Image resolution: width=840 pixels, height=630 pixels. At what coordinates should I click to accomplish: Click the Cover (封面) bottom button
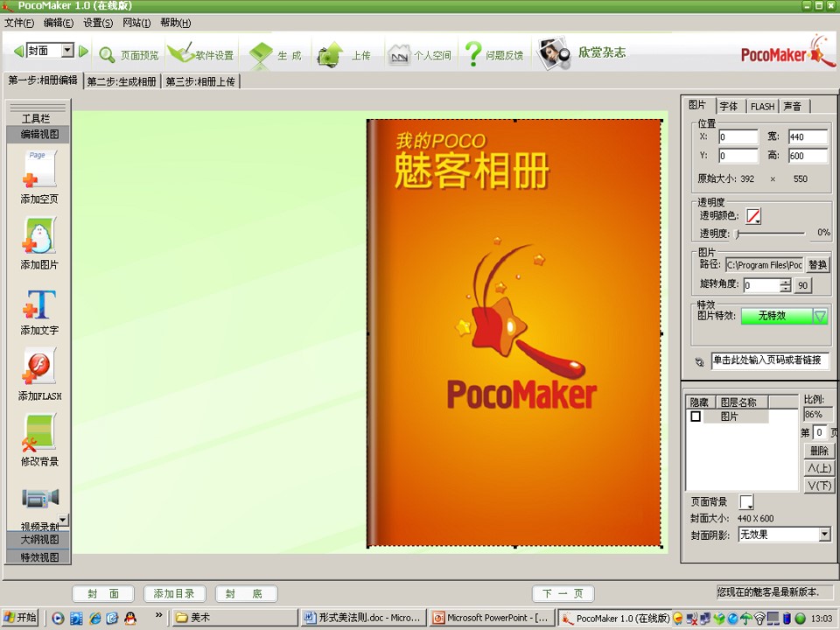tap(103, 593)
